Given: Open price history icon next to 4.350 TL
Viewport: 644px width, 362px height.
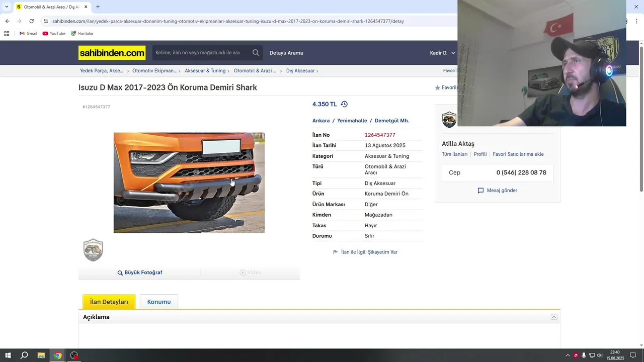Looking at the screenshot, I should (344, 104).
